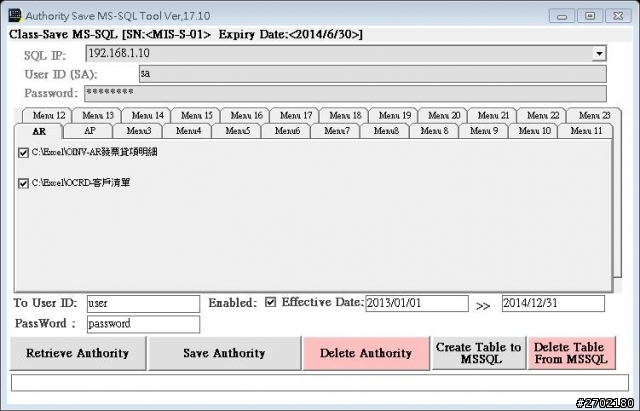Switch to the Menu 15 tab

coord(197,116)
